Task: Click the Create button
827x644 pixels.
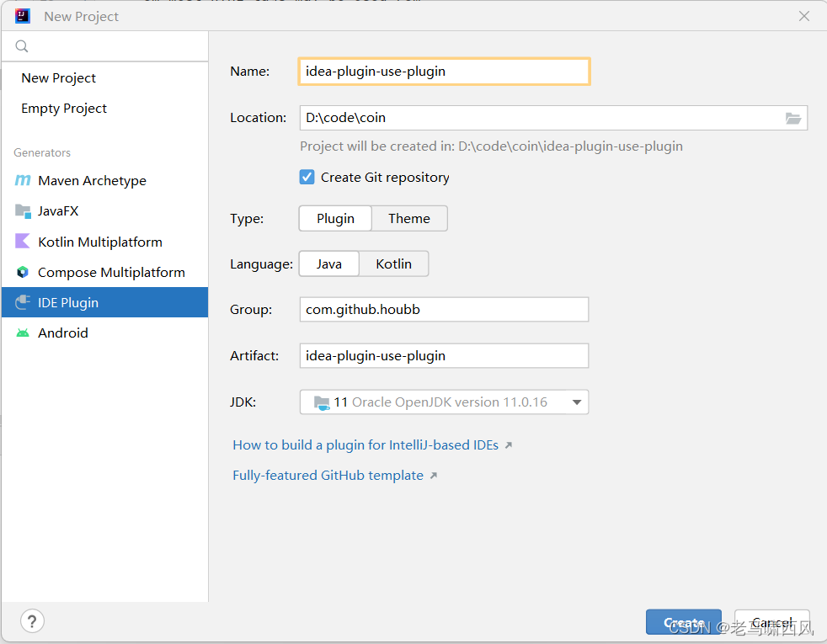Action: click(684, 622)
